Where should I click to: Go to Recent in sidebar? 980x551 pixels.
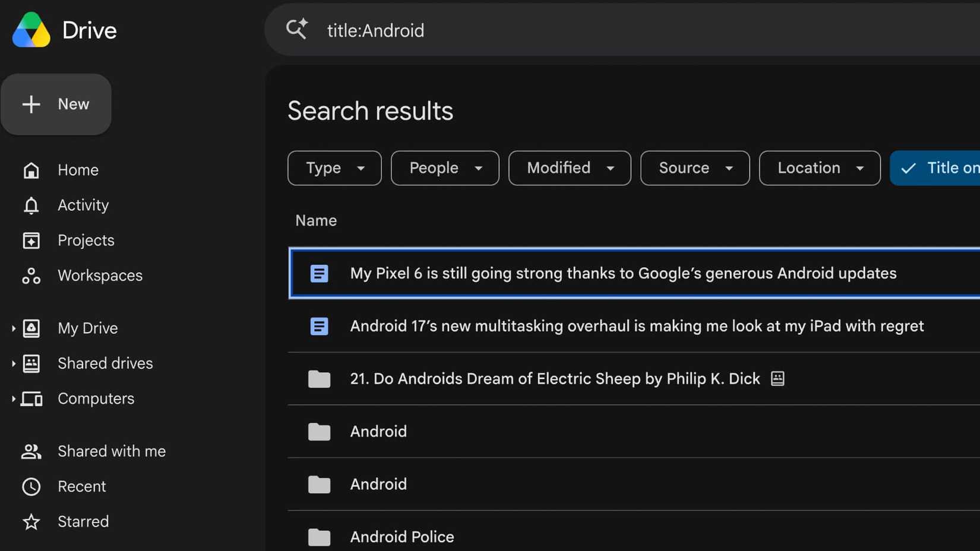[81, 487]
